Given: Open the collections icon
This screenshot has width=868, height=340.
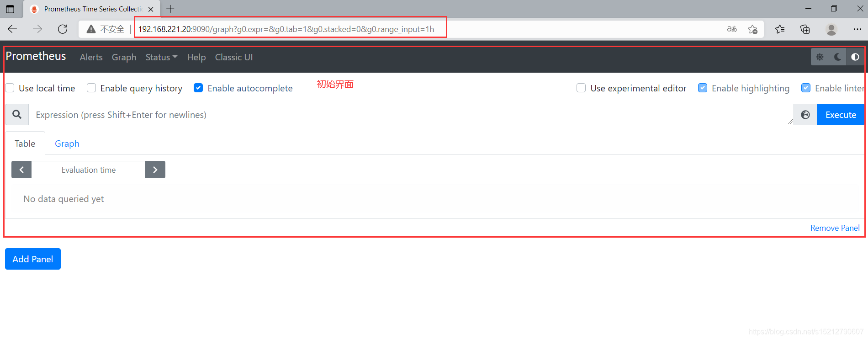Looking at the screenshot, I should click(805, 29).
